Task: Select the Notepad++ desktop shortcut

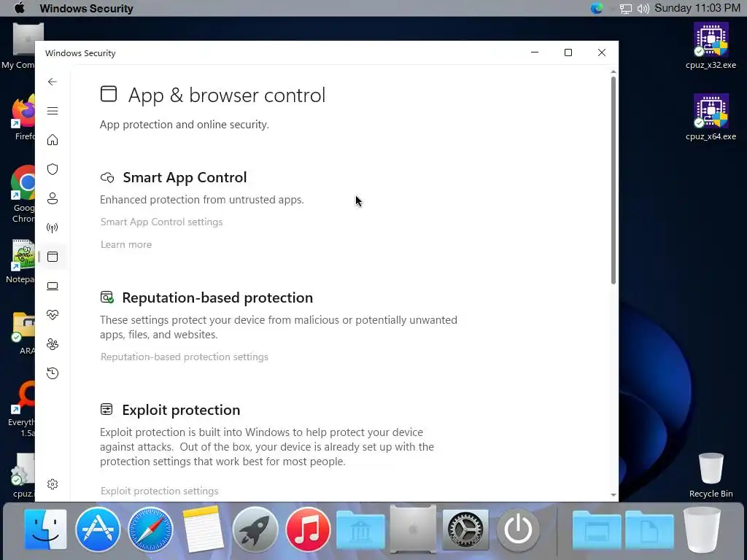Action: (21, 262)
